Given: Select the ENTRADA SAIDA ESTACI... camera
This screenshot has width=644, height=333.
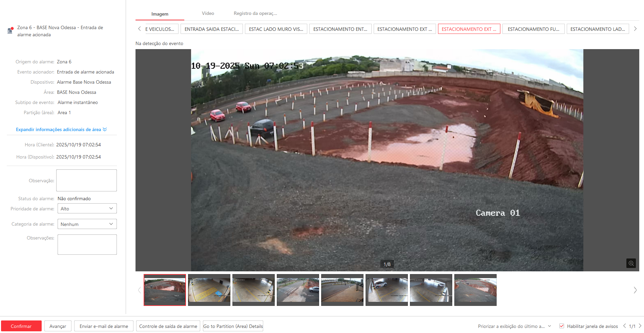Looking at the screenshot, I should coord(211,29).
